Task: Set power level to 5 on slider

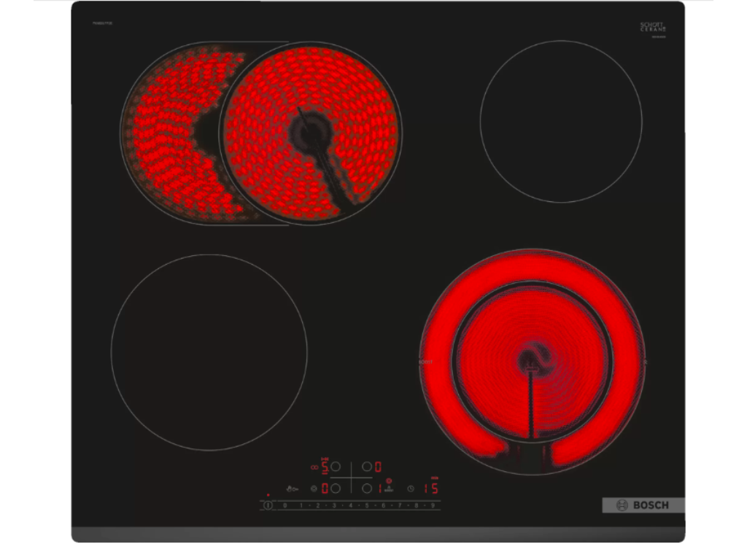Action: tap(367, 505)
